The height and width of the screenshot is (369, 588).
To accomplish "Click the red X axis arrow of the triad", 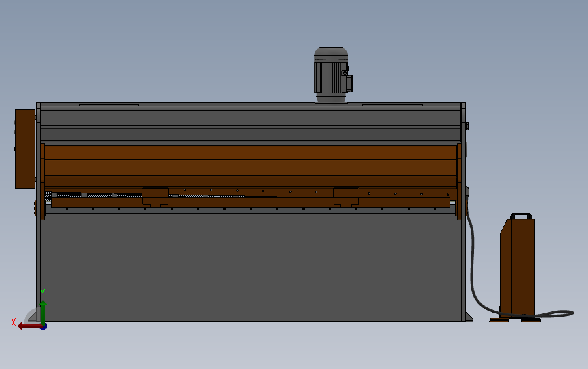I will (x=29, y=326).
